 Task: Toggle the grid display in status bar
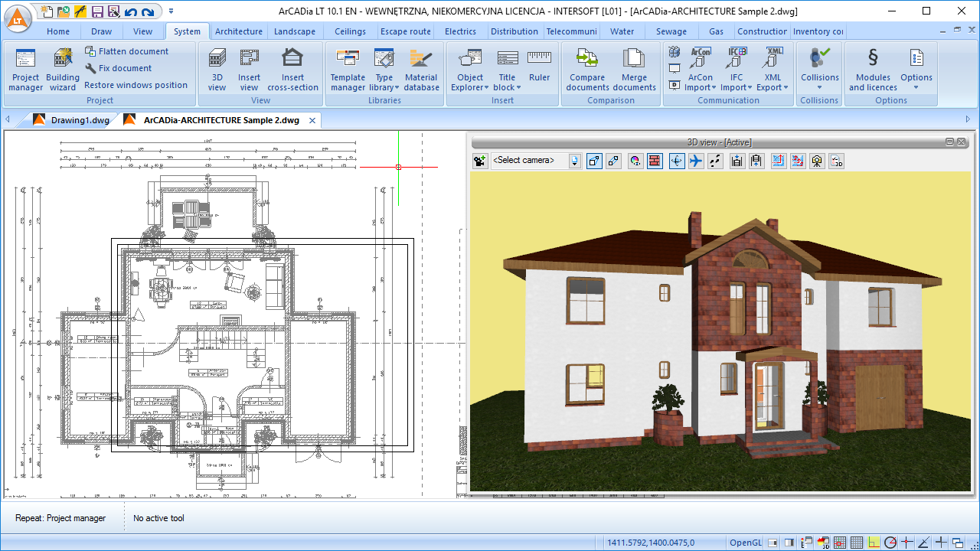[x=857, y=543]
